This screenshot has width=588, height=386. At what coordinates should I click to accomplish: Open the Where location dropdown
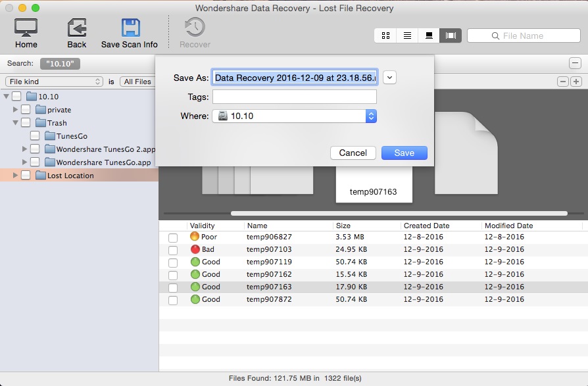click(x=295, y=116)
